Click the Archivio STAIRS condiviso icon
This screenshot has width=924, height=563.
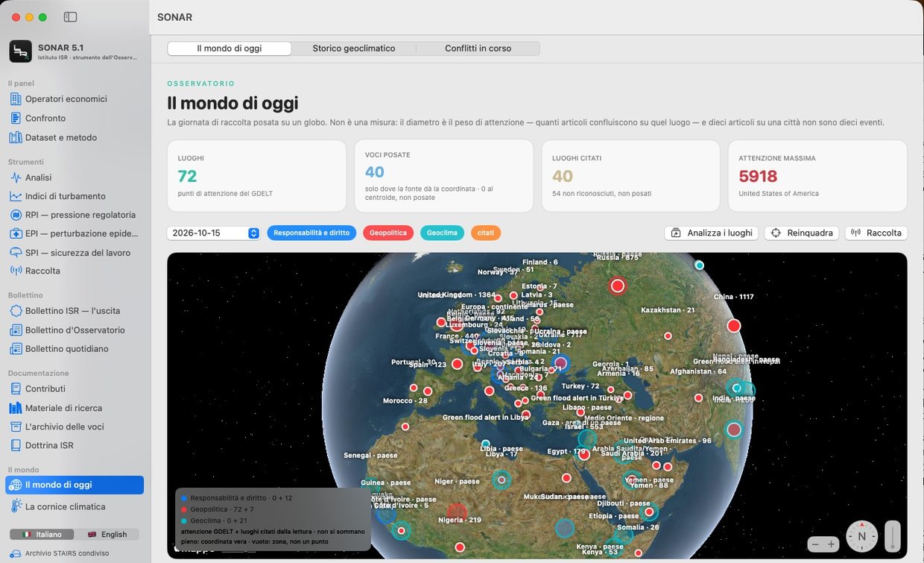point(15,553)
